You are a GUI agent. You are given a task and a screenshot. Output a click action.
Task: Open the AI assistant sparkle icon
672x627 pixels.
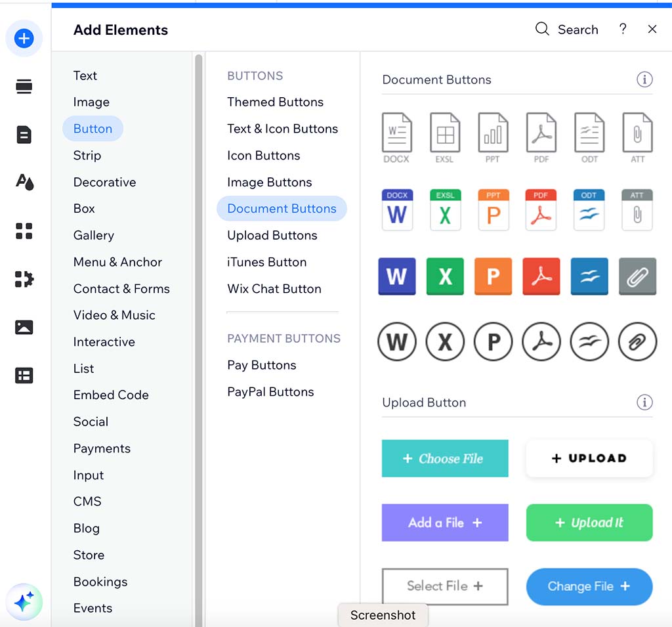[24, 601]
